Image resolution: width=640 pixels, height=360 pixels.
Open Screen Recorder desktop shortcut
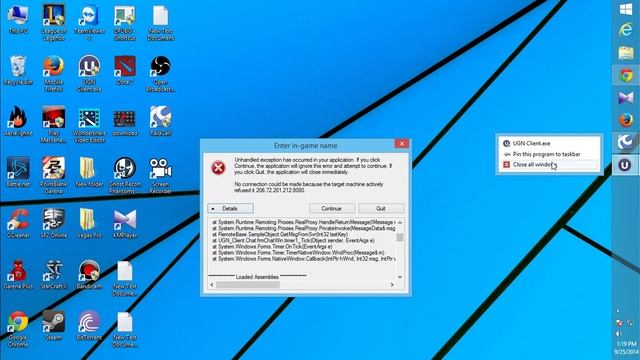click(x=160, y=176)
